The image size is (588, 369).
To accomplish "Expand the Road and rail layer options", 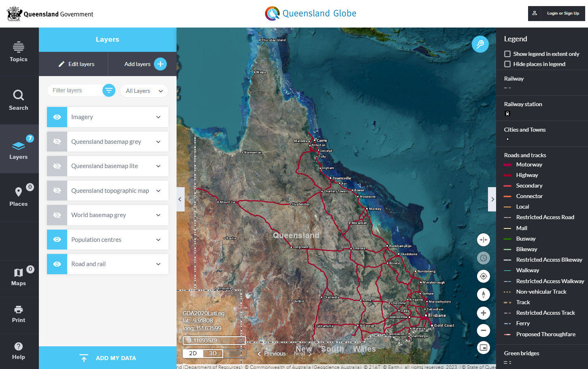I will click(158, 264).
